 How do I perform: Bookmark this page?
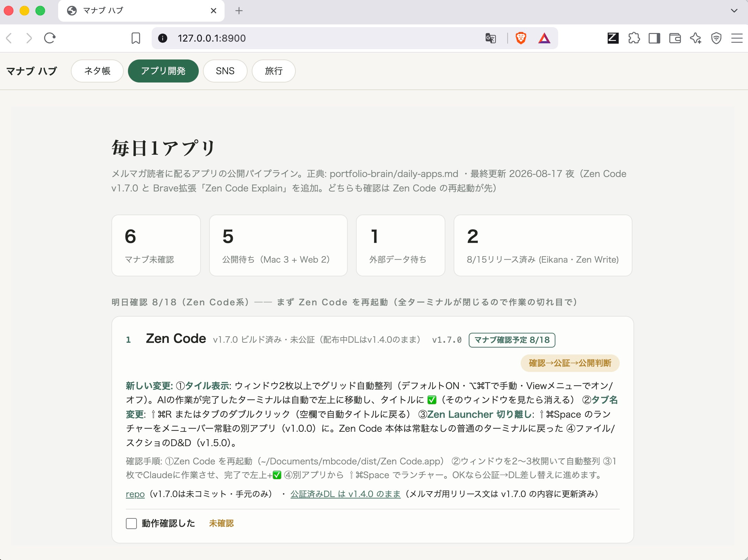click(136, 38)
